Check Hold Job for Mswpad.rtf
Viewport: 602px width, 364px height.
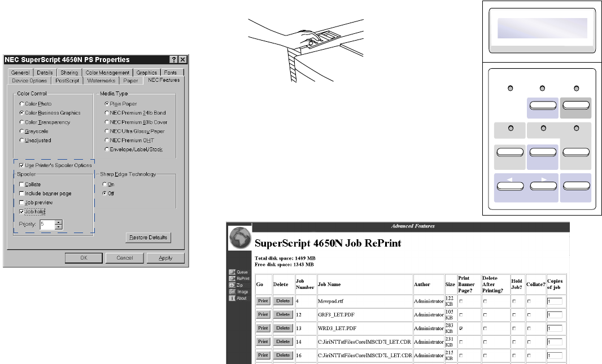(x=514, y=301)
